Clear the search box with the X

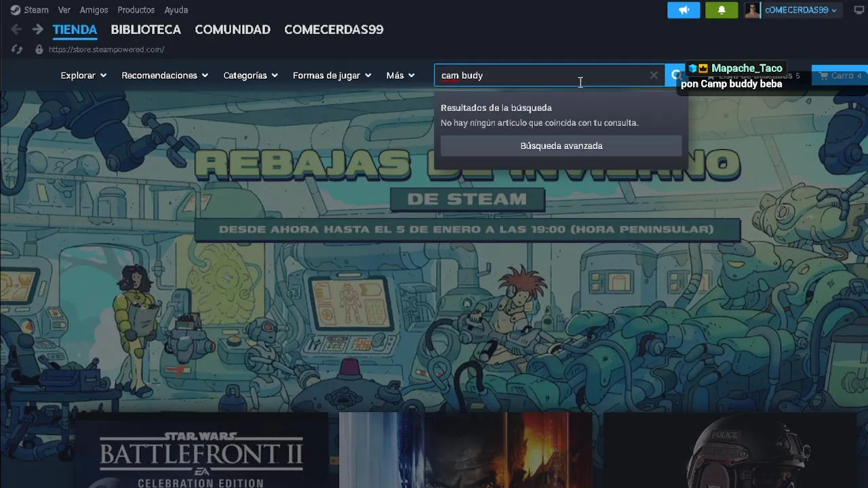(x=654, y=75)
